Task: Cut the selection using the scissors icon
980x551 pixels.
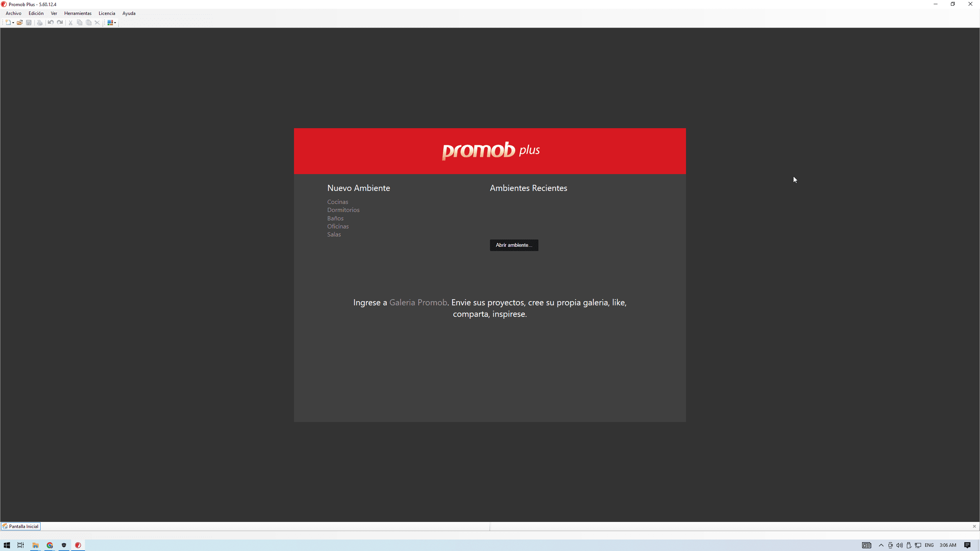Action: pos(70,23)
